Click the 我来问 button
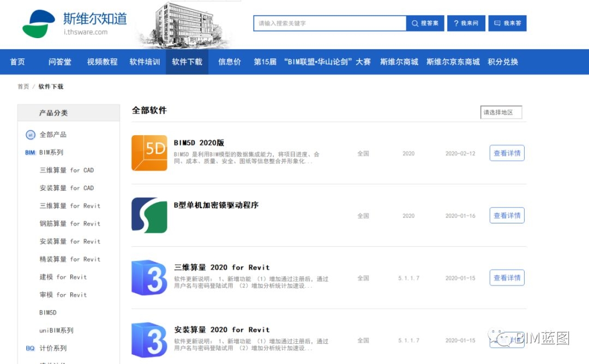The image size is (589, 364). 466,23
